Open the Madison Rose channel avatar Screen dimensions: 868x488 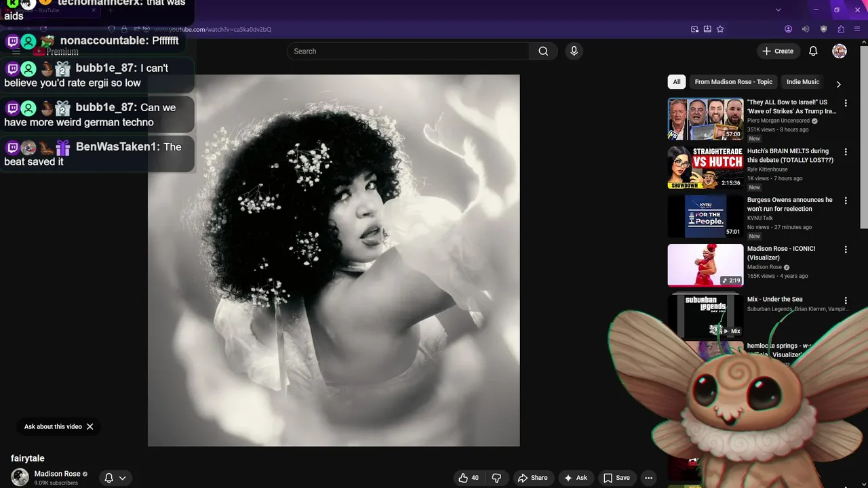[x=20, y=477]
